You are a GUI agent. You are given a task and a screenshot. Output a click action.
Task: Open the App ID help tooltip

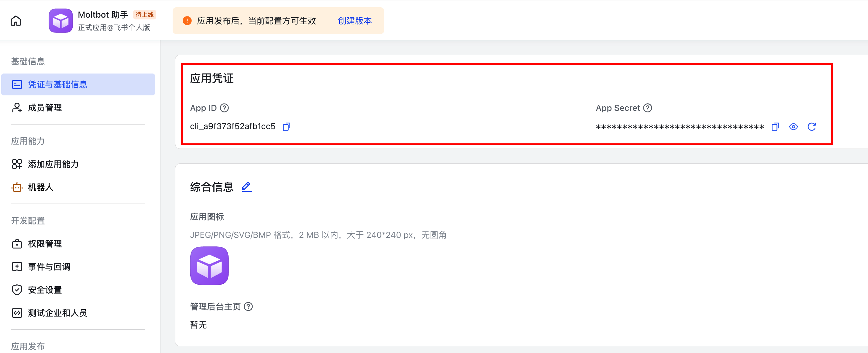(224, 108)
